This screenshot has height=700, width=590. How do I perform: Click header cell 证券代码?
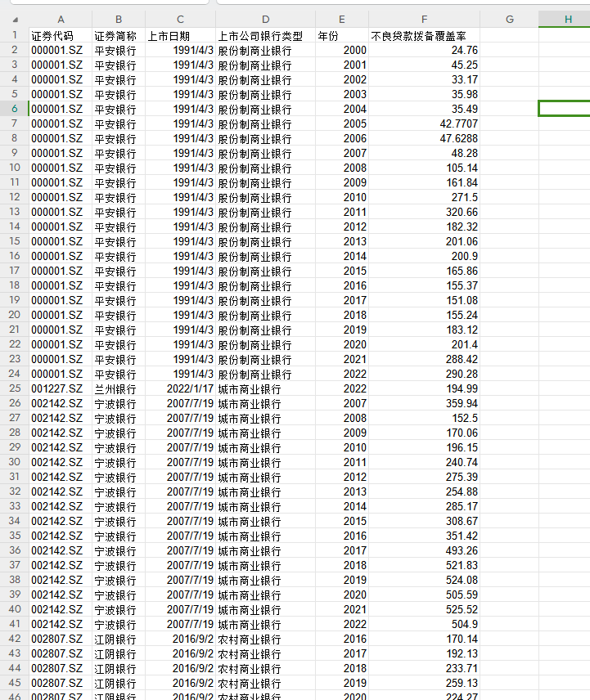point(61,35)
